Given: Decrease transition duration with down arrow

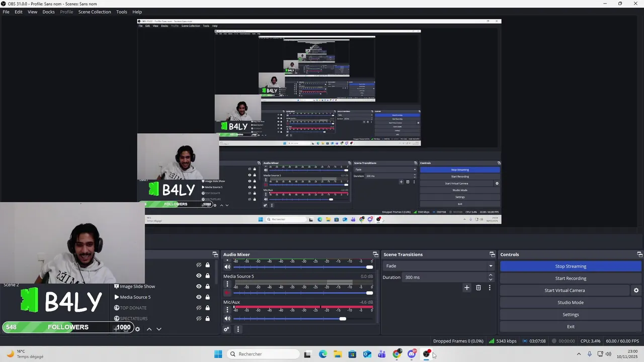Looking at the screenshot, I should (491, 280).
